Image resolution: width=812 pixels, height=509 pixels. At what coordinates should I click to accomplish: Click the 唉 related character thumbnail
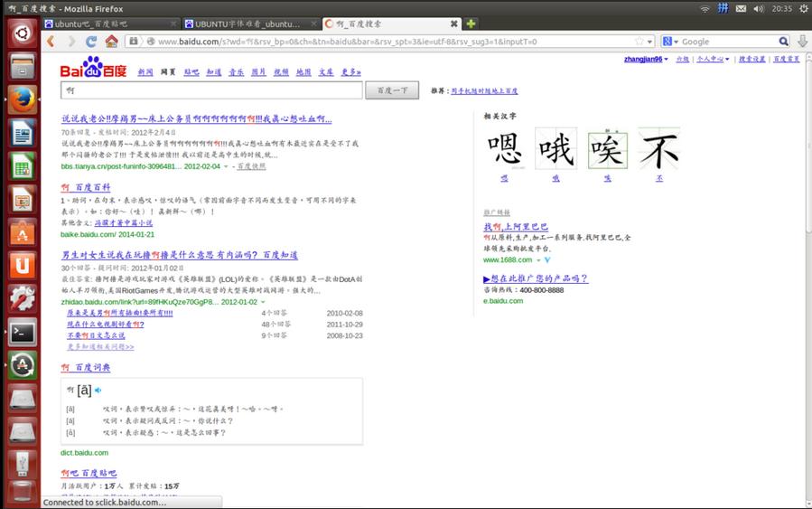click(608, 150)
